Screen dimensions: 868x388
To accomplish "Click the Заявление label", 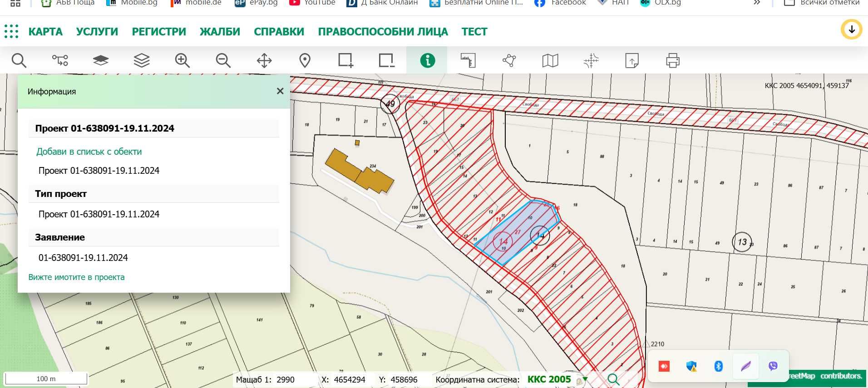I will click(60, 237).
